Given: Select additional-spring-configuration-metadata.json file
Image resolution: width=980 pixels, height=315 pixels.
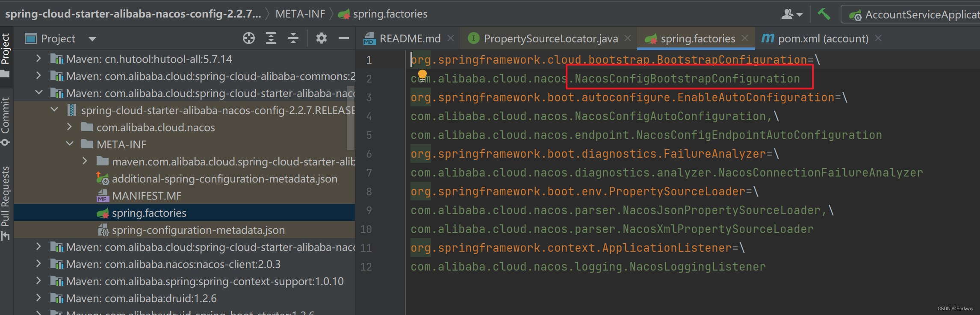Looking at the screenshot, I should 224,179.
